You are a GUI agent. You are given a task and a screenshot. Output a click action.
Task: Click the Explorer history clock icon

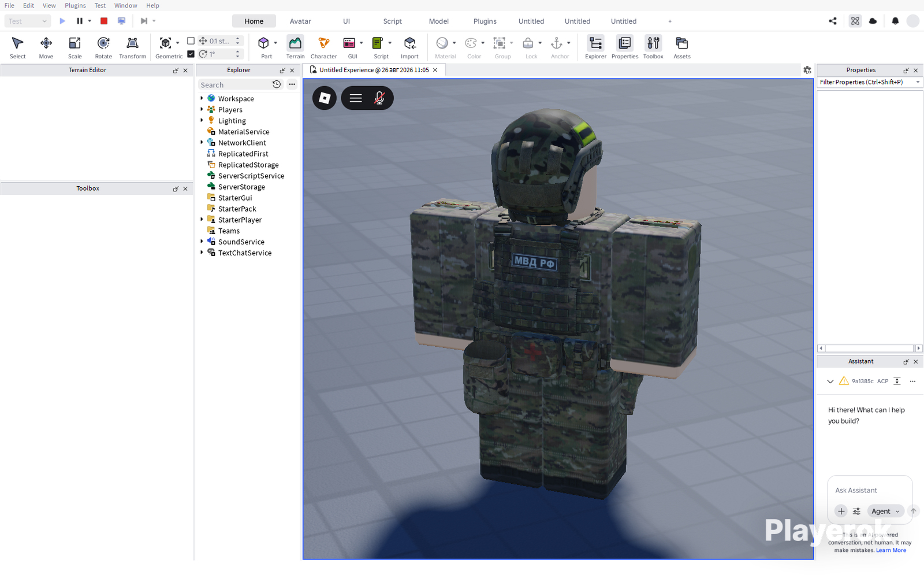[277, 84]
